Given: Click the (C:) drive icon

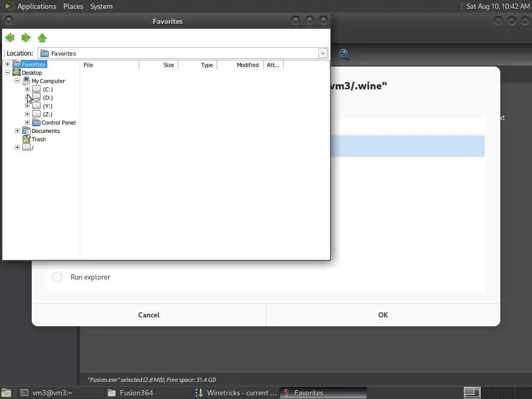Looking at the screenshot, I should click(x=36, y=89).
